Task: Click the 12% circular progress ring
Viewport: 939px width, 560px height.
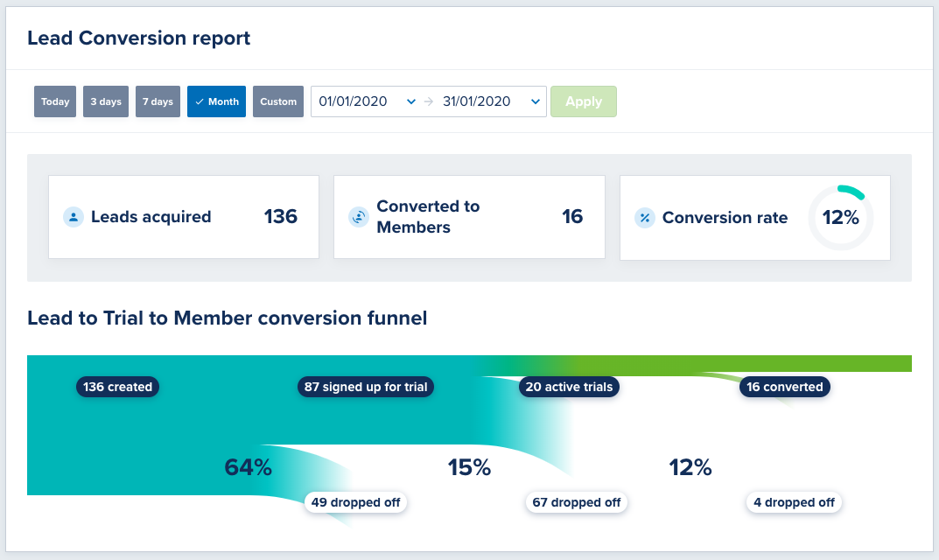Action: 840,218
